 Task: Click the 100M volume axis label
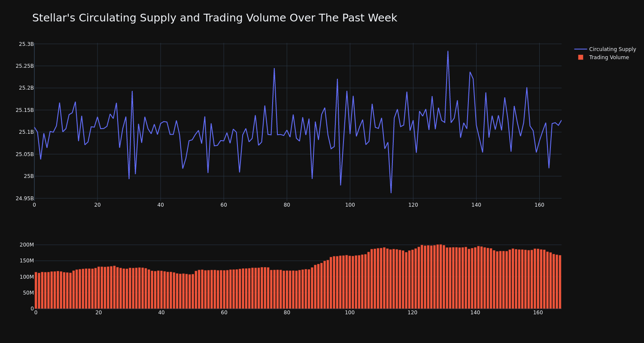click(x=27, y=277)
